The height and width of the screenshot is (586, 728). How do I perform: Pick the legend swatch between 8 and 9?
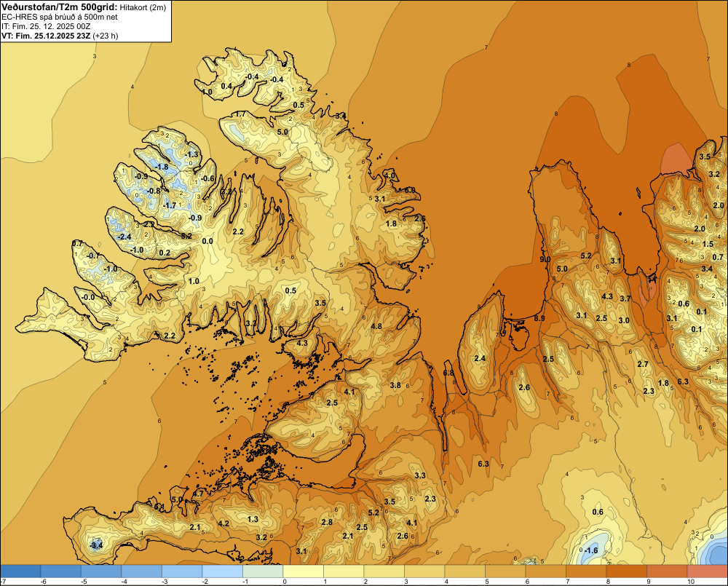pyautogui.click(x=626, y=571)
